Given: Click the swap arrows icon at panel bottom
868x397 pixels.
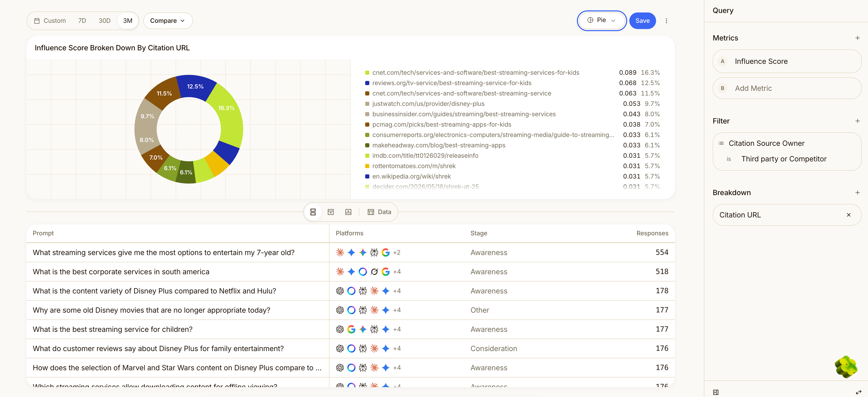Looking at the screenshot, I should coord(858,392).
